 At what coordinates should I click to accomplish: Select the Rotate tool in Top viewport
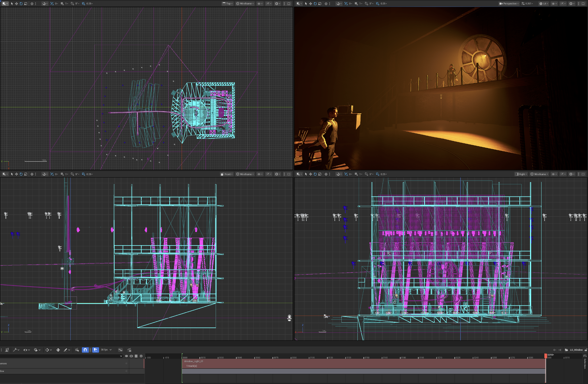point(21,4)
